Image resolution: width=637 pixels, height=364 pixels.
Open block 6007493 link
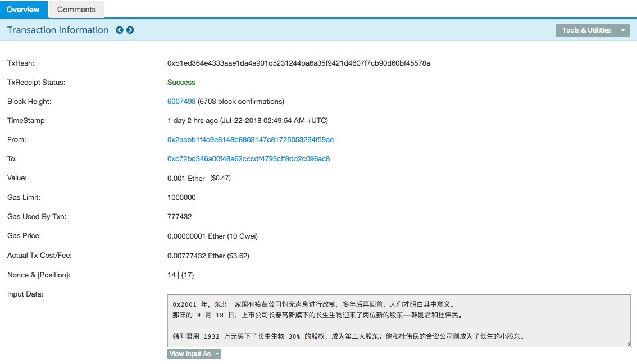(181, 102)
